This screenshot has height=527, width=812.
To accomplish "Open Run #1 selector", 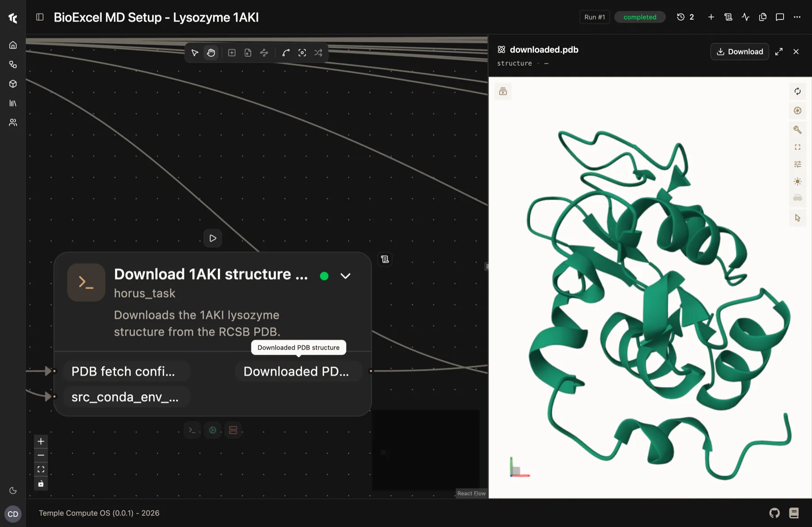I will tap(595, 17).
